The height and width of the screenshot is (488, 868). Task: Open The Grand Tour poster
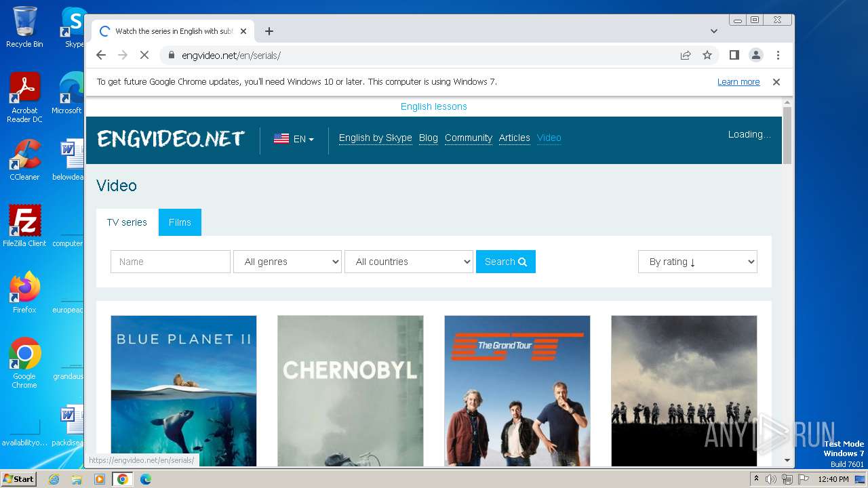click(517, 390)
